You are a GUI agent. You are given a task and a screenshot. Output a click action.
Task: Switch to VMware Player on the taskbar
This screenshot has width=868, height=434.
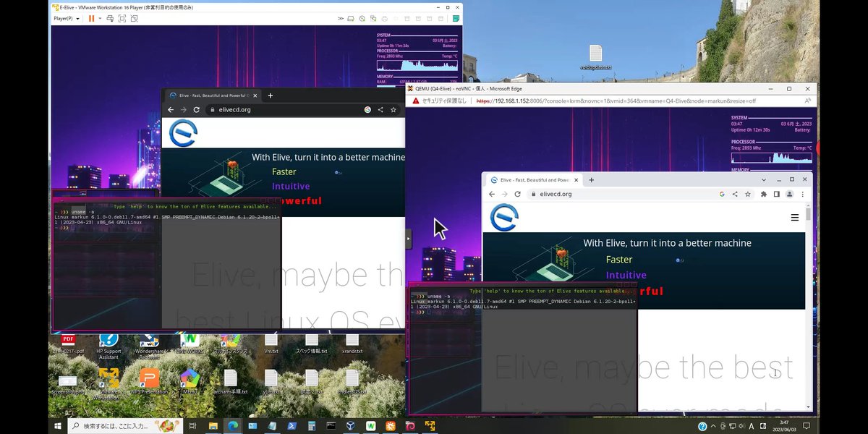coord(430,426)
